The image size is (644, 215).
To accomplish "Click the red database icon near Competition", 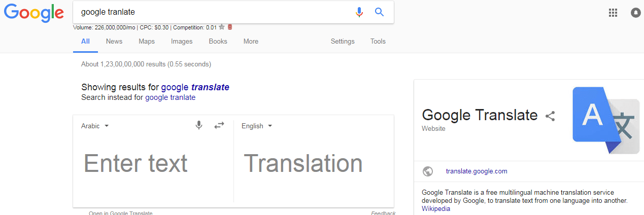I will 230,27.
